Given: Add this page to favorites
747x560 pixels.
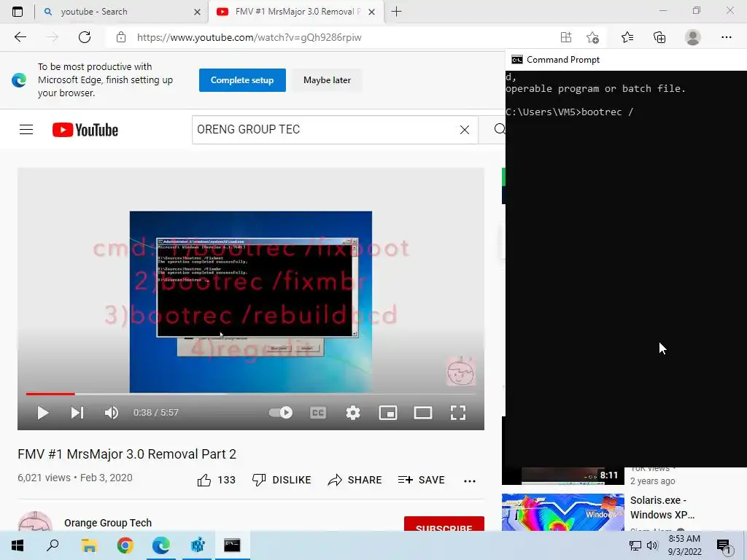Looking at the screenshot, I should click(x=592, y=37).
